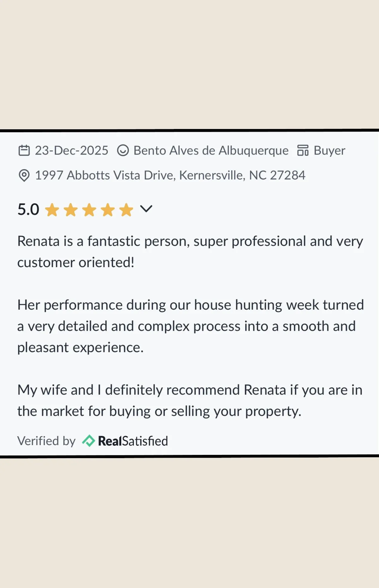Viewport: 379px width, 588px height.
Task: Select the fourth gold rating star
Action: [x=108, y=210]
